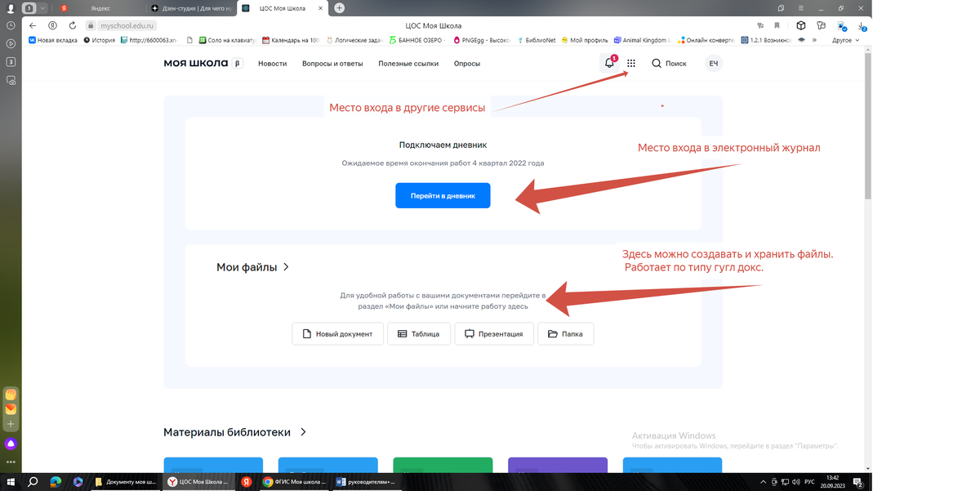Open the Alice assistant purple icon in sidebar
This screenshot has height=491, width=980.
tap(11, 444)
